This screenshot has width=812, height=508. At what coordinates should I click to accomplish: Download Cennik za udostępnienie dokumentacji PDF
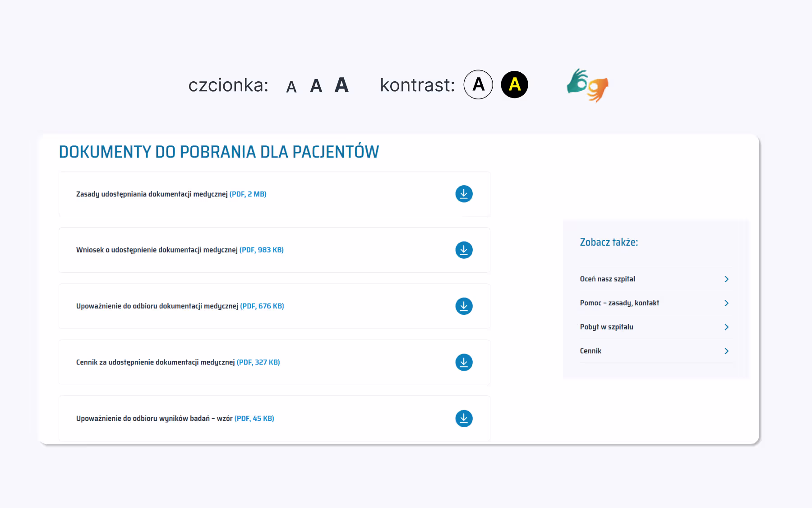coord(464,362)
